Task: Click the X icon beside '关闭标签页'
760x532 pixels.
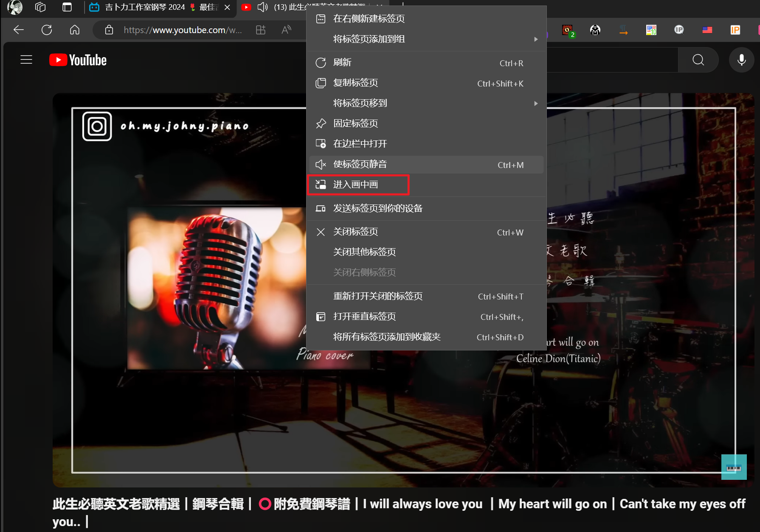Action: [321, 232]
